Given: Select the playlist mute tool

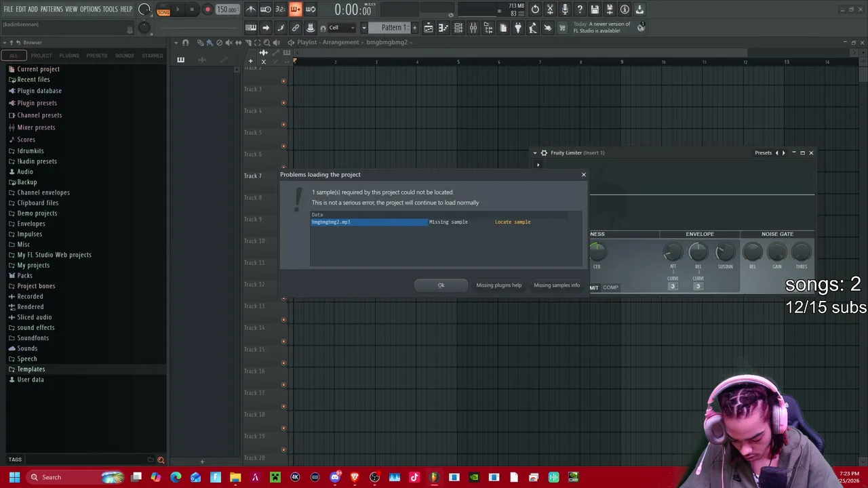Looking at the screenshot, I should click(229, 43).
